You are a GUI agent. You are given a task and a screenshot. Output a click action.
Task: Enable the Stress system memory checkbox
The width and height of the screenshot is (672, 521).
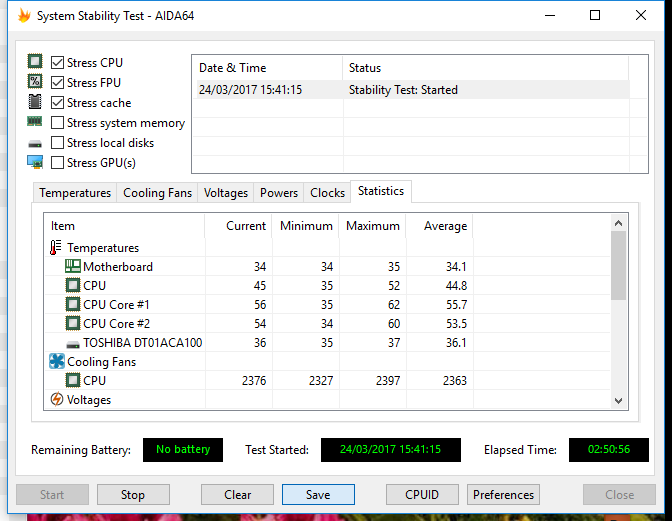[x=57, y=123]
